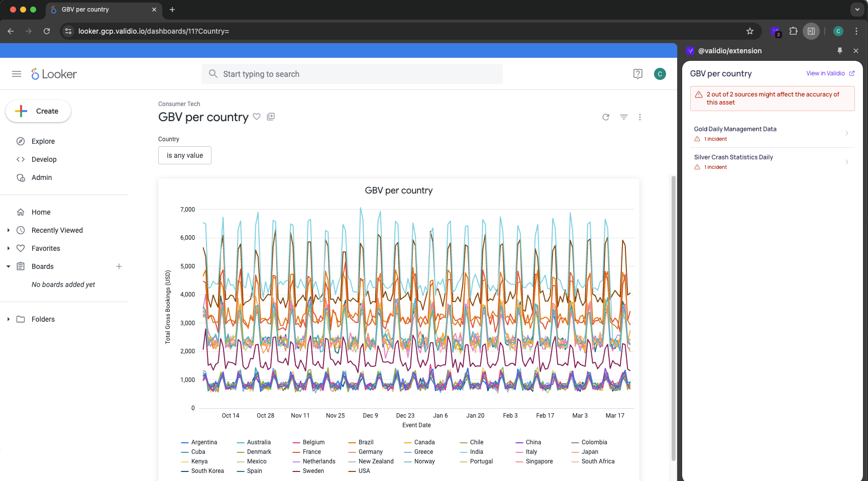Toggle Sweden series in chart legend

pos(308,471)
